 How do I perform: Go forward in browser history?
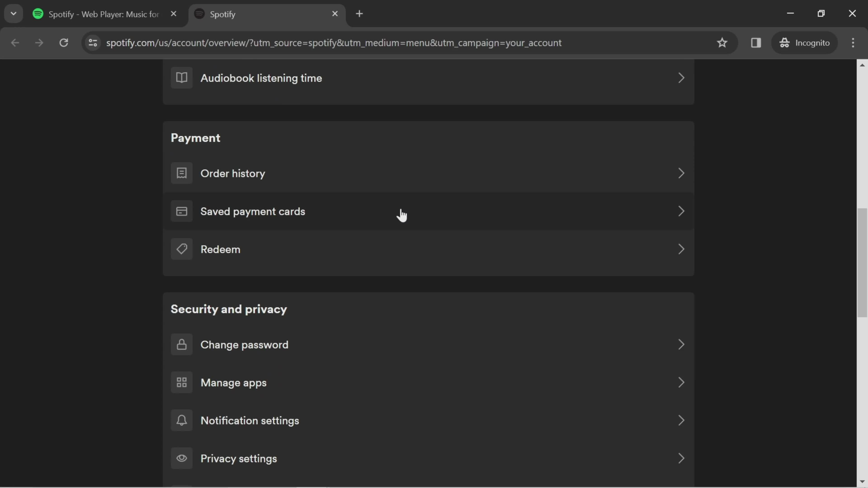pyautogui.click(x=39, y=43)
